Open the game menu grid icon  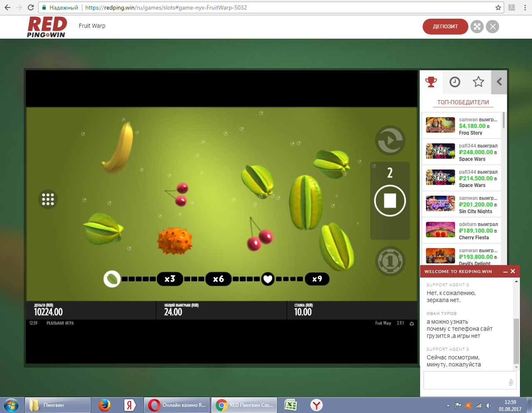(x=48, y=199)
